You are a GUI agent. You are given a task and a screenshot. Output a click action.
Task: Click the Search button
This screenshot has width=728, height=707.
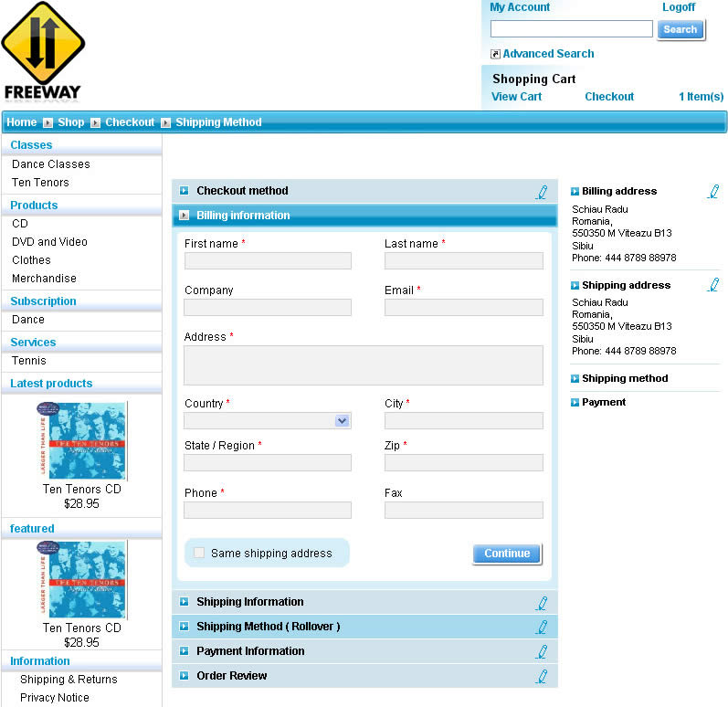tap(680, 29)
